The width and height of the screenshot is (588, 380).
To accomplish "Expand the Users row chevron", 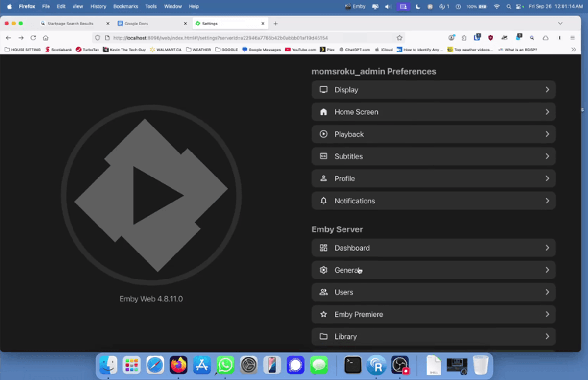I will [547, 292].
